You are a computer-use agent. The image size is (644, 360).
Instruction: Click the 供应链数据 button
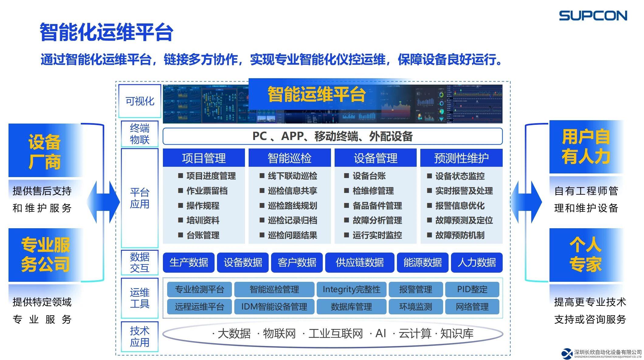click(360, 262)
